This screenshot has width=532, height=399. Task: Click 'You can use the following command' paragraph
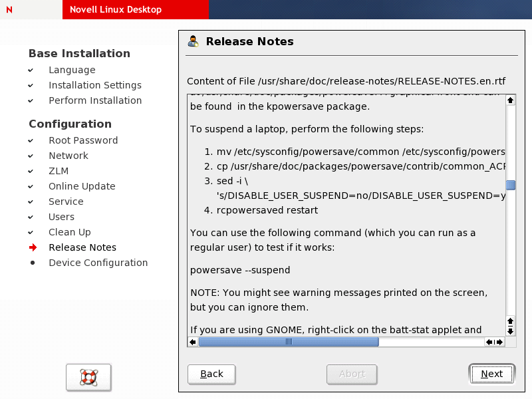coord(332,240)
